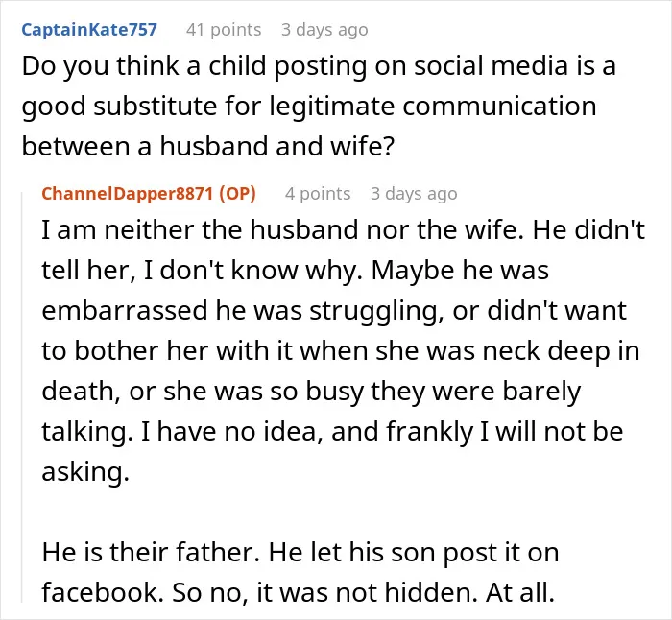Click the line 'talking. I have no idea, and frankly'

(x=332, y=432)
